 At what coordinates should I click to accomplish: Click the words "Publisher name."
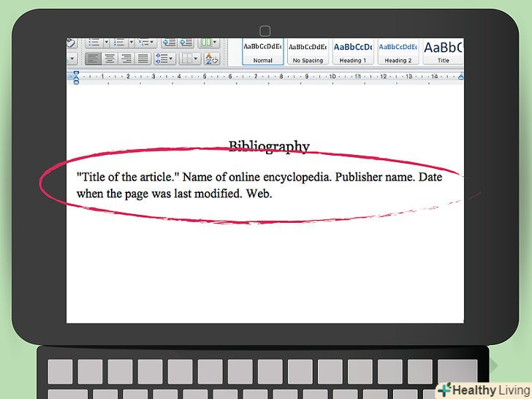[x=375, y=177]
